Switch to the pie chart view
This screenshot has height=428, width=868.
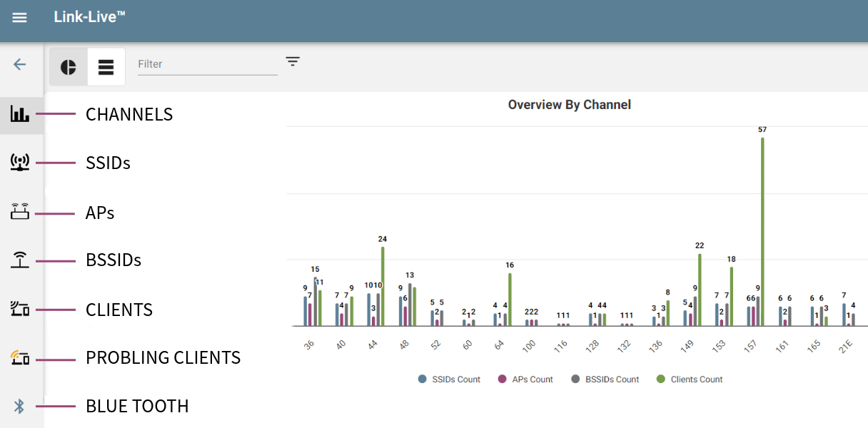click(x=68, y=66)
